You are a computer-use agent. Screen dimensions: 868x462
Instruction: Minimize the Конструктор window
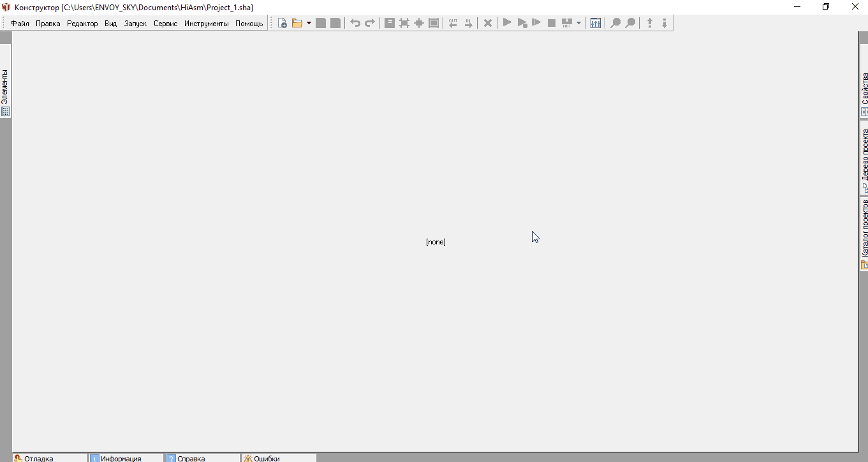(x=797, y=6)
